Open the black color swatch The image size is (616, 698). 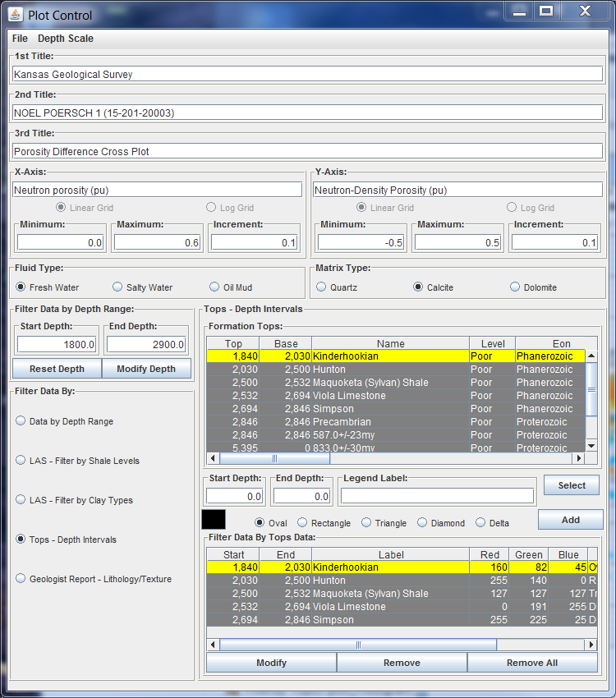click(214, 520)
